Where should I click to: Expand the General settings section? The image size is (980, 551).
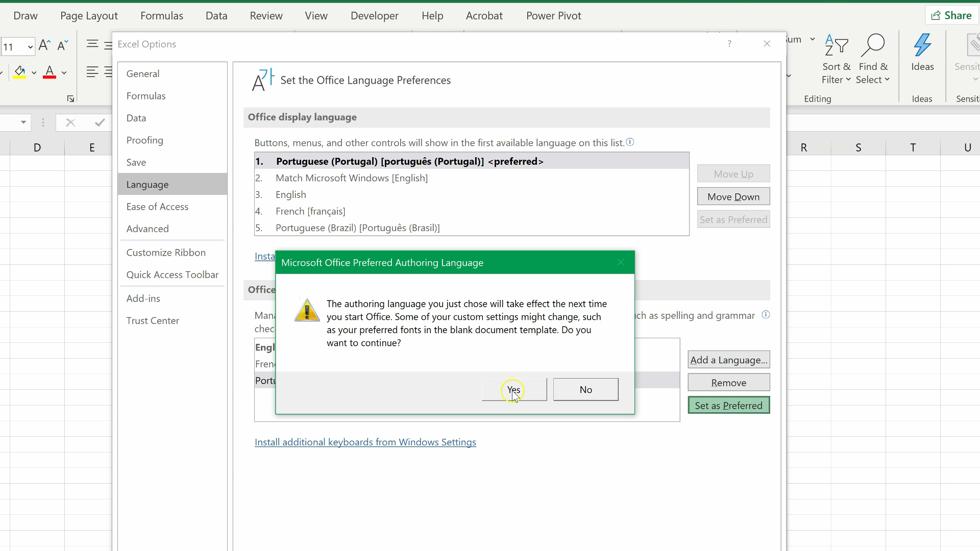pos(143,73)
